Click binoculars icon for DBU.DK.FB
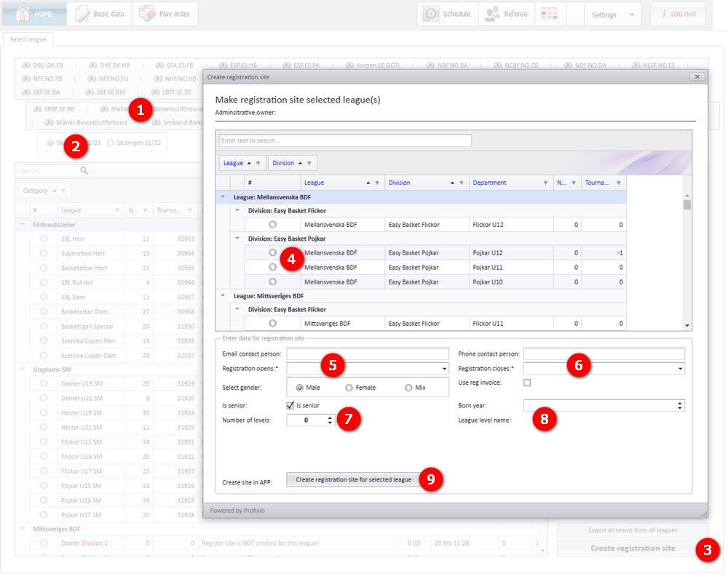This screenshot has height=579, width=728. [x=26, y=65]
